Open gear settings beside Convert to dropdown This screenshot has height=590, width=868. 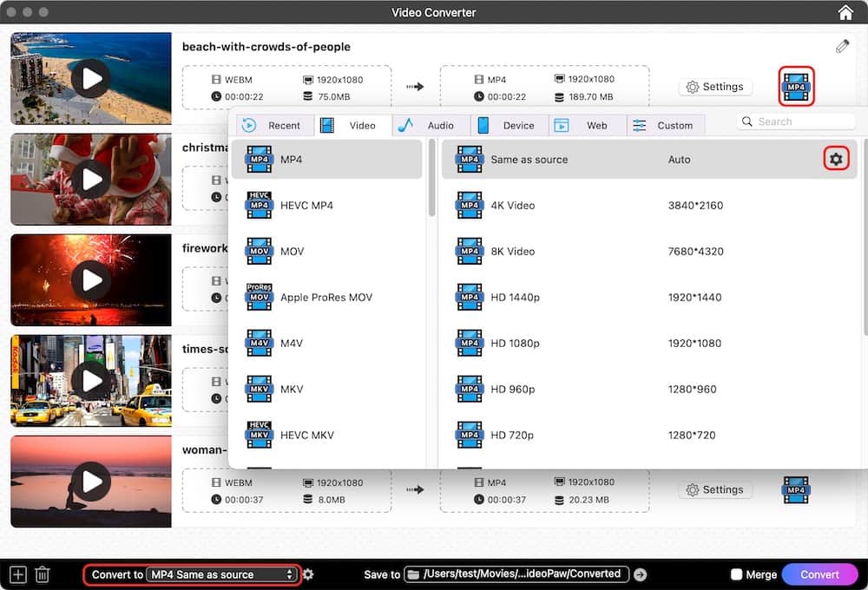click(x=308, y=574)
